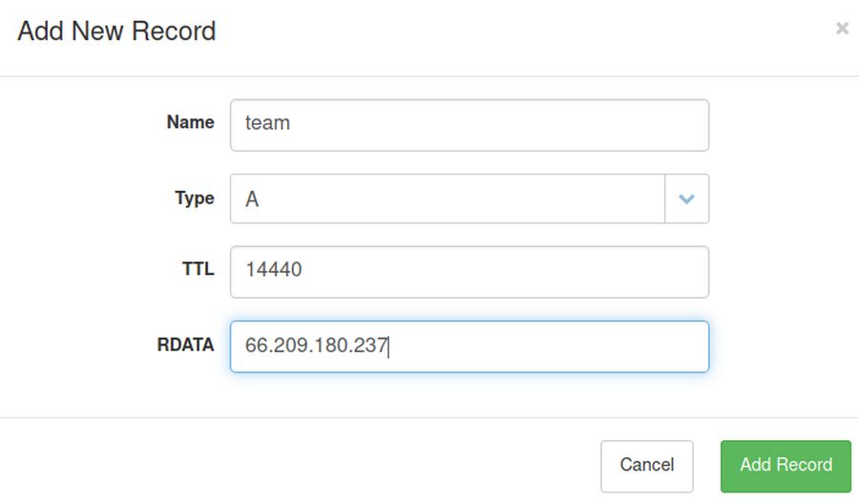Click the Name input field
Image resolution: width=859 pixels, height=504 pixels.
(469, 125)
